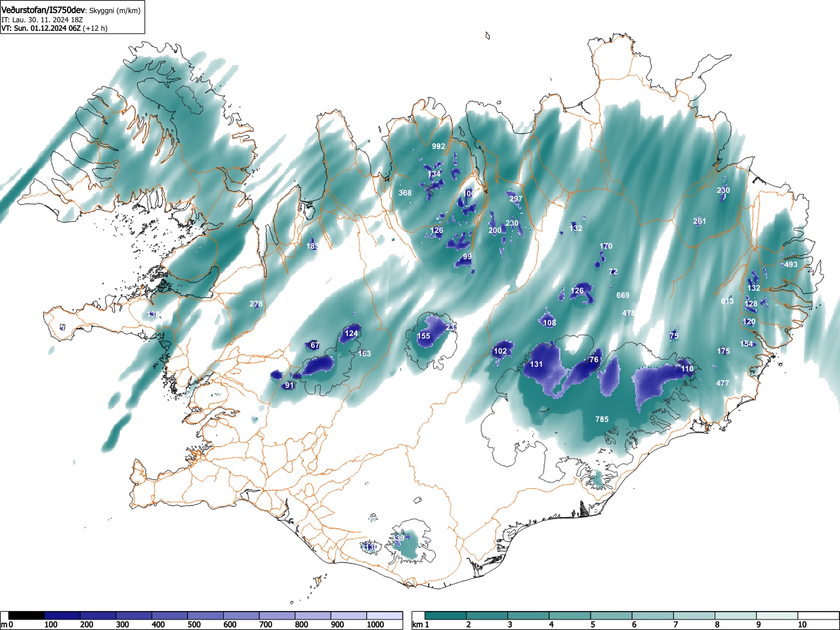840x630 pixels.
Task: Click the dark blue 100–200 m legend swatch
Action: 62,616
